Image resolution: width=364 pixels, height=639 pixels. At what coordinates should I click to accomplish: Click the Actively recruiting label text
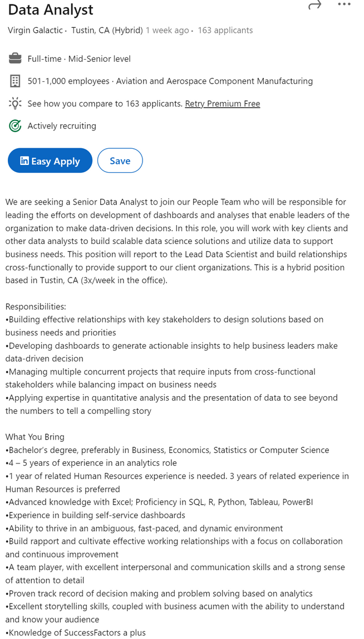(x=62, y=126)
